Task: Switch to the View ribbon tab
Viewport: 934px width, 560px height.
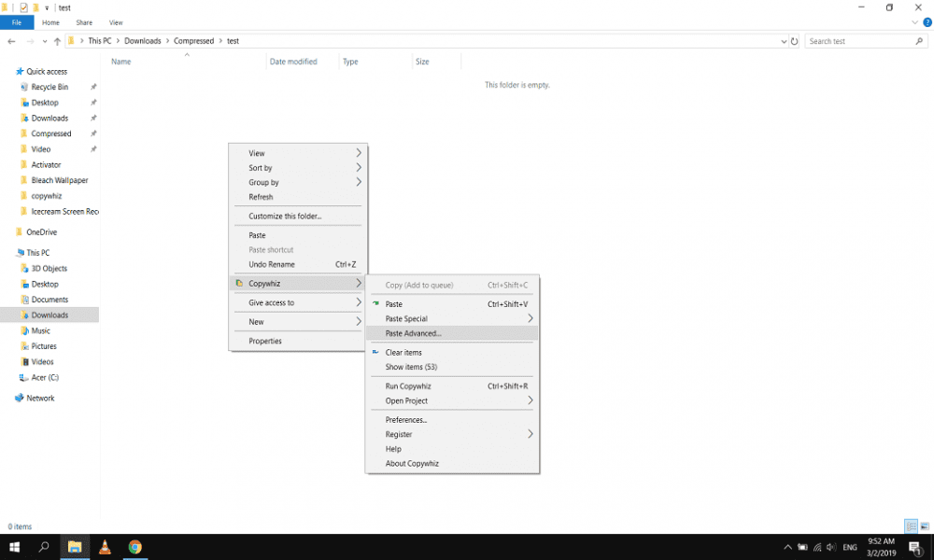Action: [116, 22]
